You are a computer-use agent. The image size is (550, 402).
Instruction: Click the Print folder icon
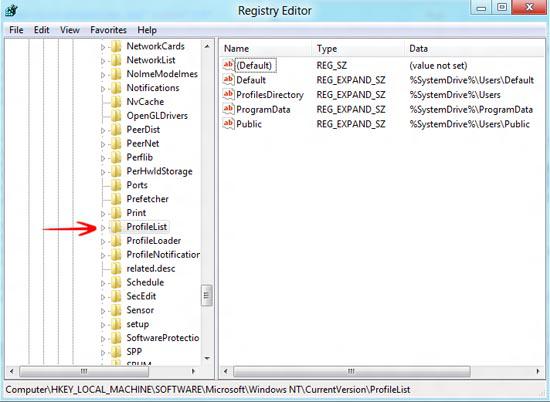pos(116,213)
